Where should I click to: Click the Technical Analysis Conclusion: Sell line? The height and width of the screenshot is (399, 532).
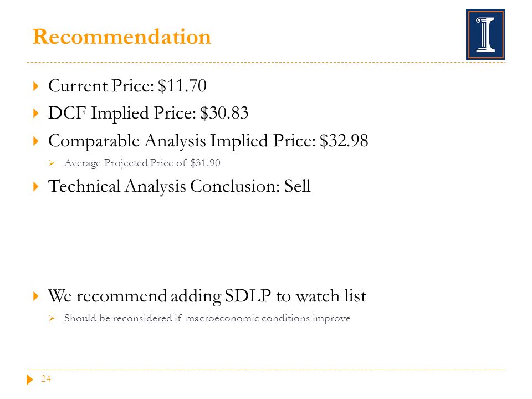point(180,186)
